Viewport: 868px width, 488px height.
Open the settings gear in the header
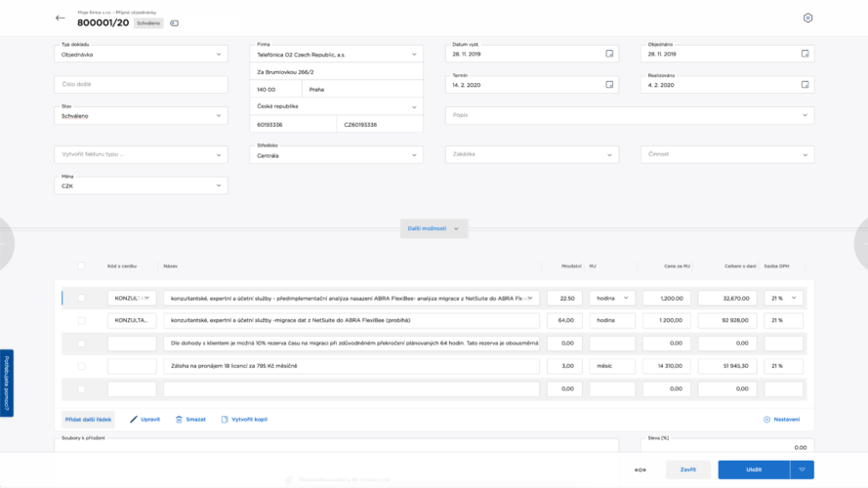(807, 19)
